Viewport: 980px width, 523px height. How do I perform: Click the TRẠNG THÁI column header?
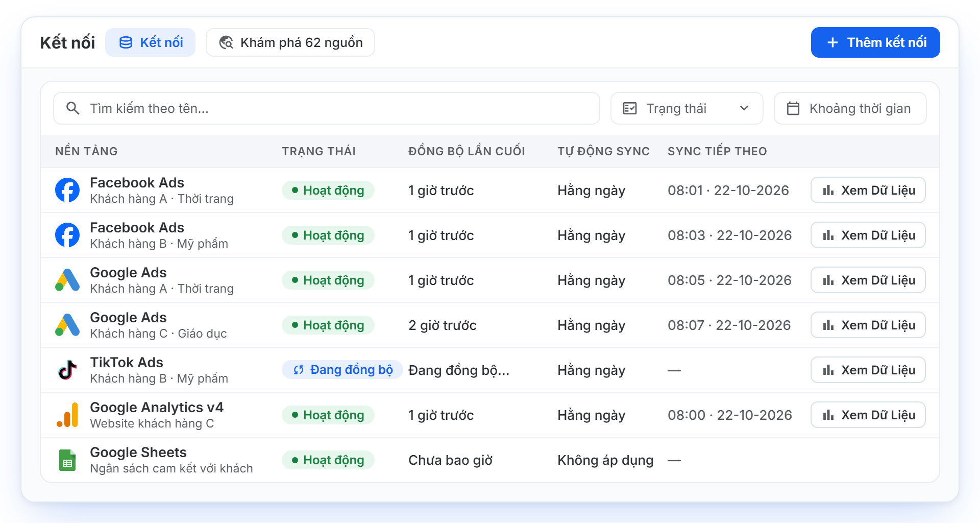319,151
